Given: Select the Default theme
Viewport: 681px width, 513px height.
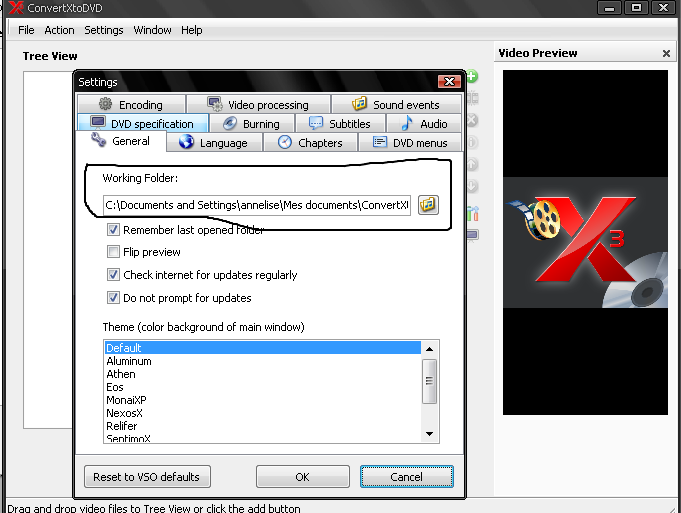Looking at the screenshot, I should (263, 348).
